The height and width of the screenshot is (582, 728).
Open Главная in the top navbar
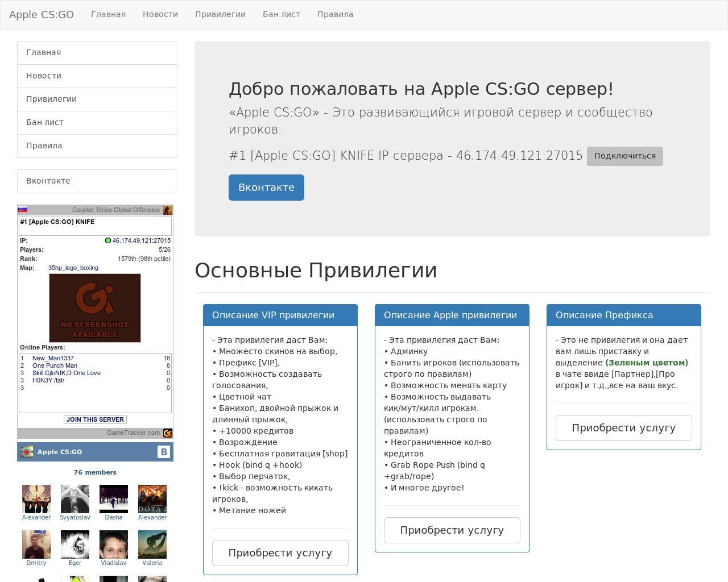pyautogui.click(x=108, y=14)
